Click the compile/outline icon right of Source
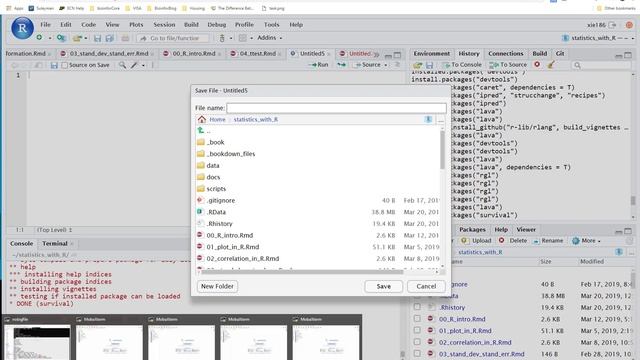The image size is (640, 360). click(x=397, y=65)
